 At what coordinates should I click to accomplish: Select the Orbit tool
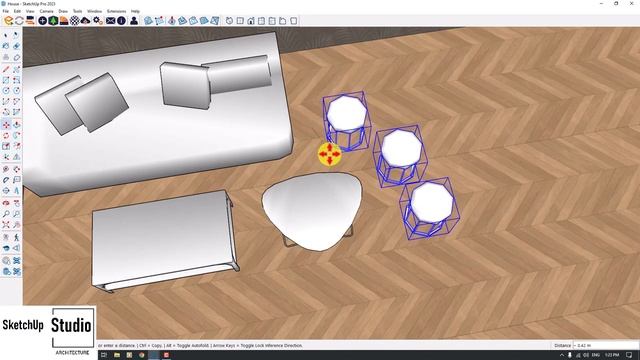click(x=6, y=203)
